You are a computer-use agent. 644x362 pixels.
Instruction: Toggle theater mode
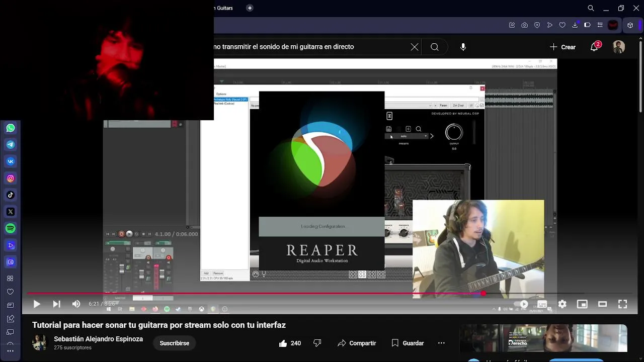[602, 304]
